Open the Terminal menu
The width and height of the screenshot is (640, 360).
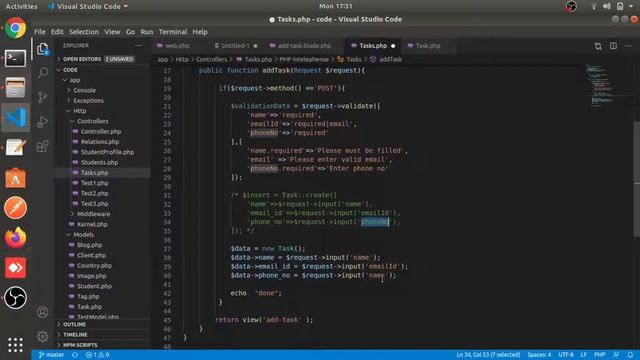pyautogui.click(x=173, y=32)
